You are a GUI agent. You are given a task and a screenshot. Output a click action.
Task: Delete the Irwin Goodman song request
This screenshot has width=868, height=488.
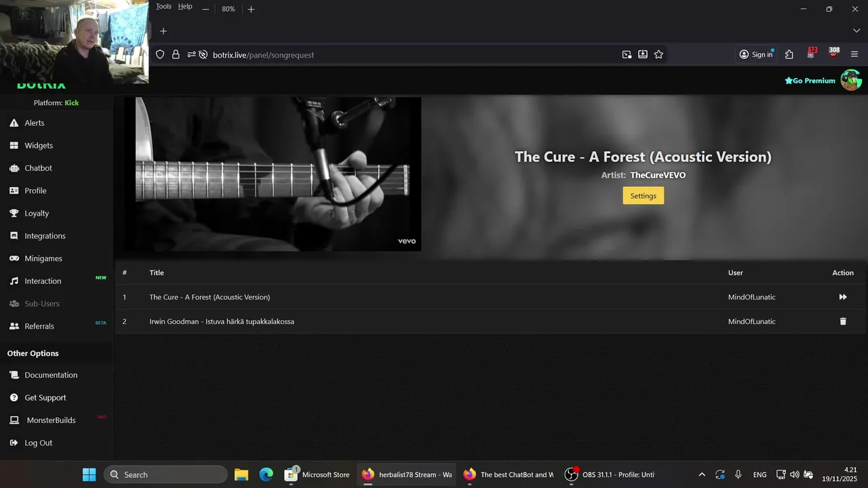843,321
